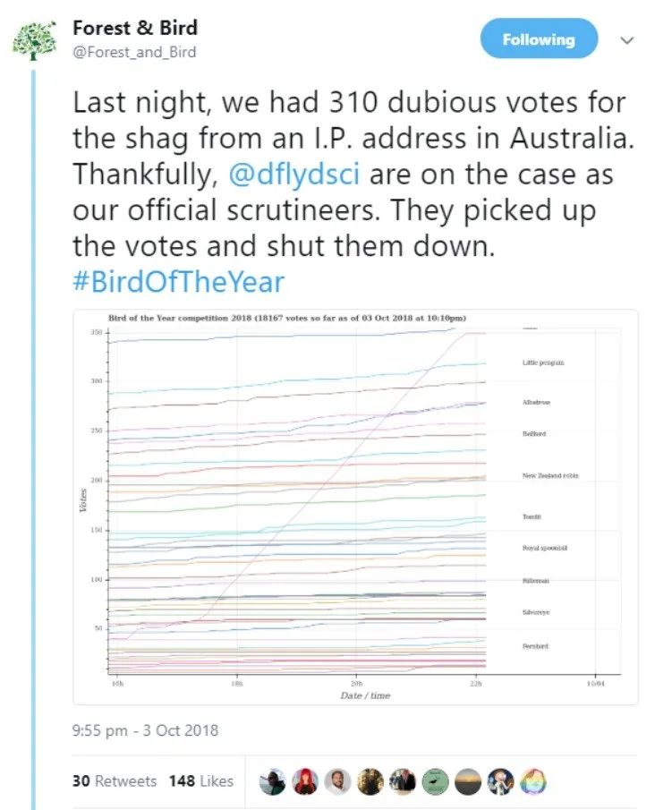
Task: Click the bearded man in white shirt avatar
Action: (338, 781)
